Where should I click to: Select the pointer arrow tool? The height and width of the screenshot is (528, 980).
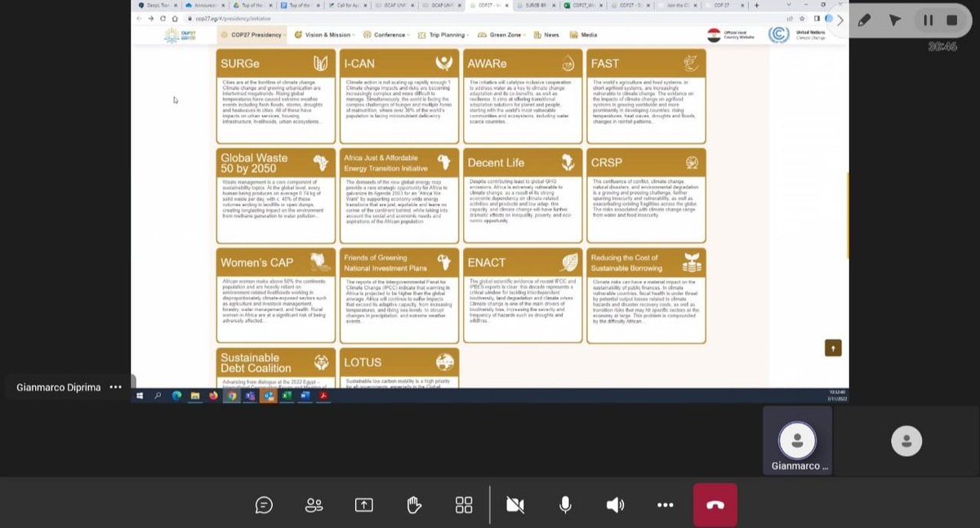[x=897, y=20]
